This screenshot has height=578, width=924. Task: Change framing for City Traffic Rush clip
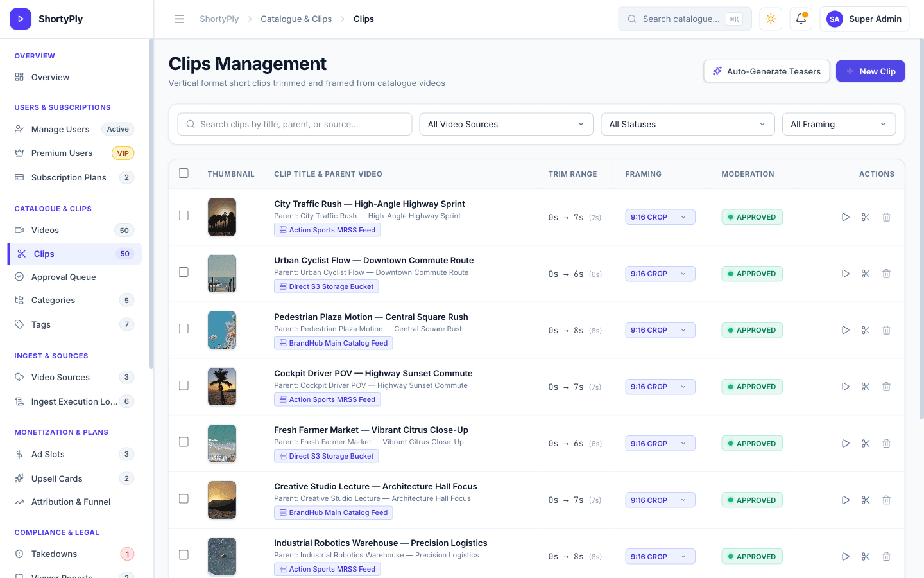[660, 217]
